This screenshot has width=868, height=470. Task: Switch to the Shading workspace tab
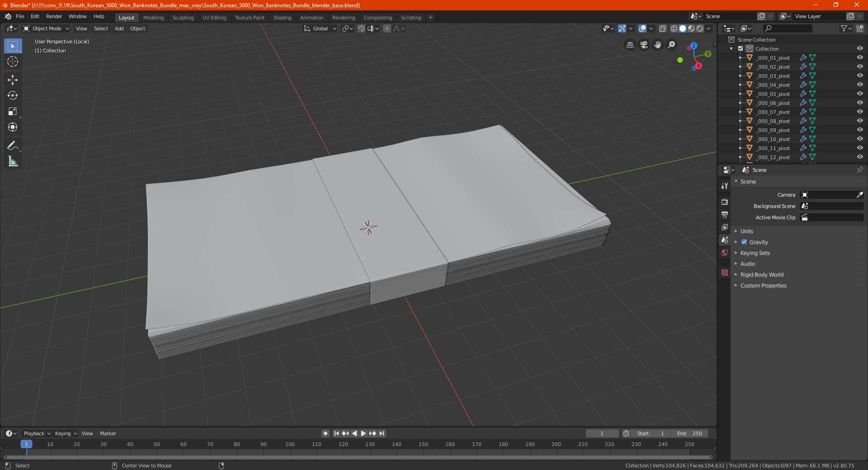tap(282, 18)
